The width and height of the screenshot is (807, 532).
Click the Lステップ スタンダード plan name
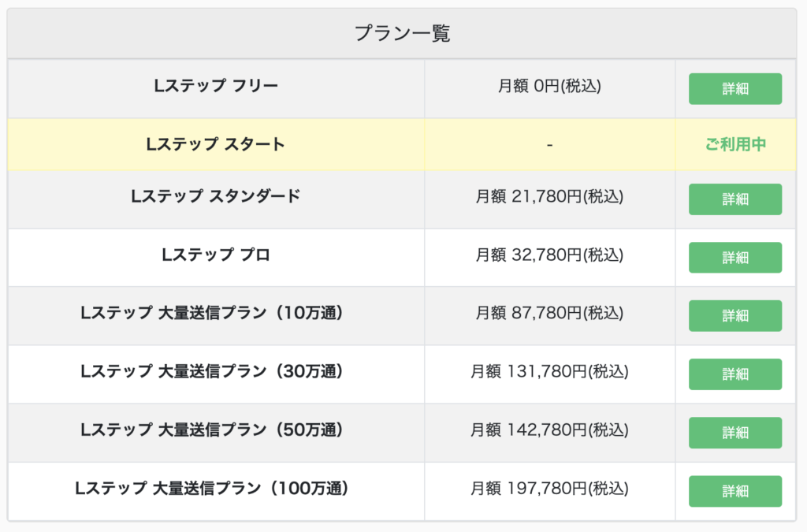216,196
